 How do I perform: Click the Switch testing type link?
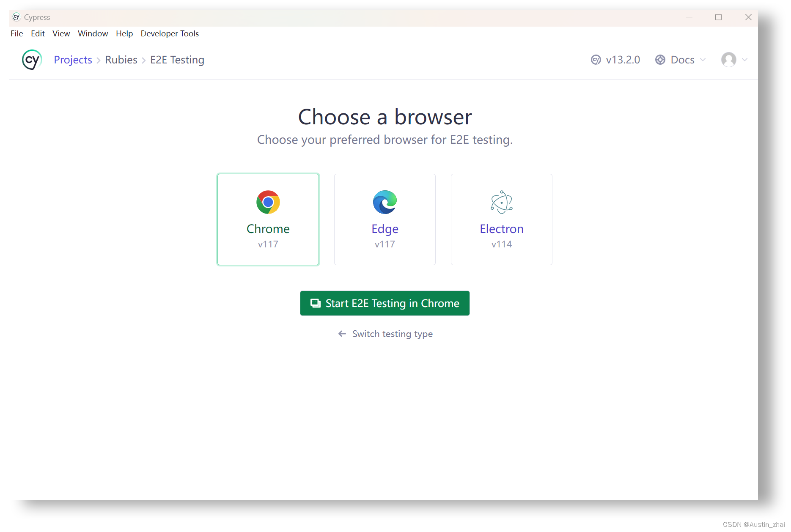tap(392, 334)
